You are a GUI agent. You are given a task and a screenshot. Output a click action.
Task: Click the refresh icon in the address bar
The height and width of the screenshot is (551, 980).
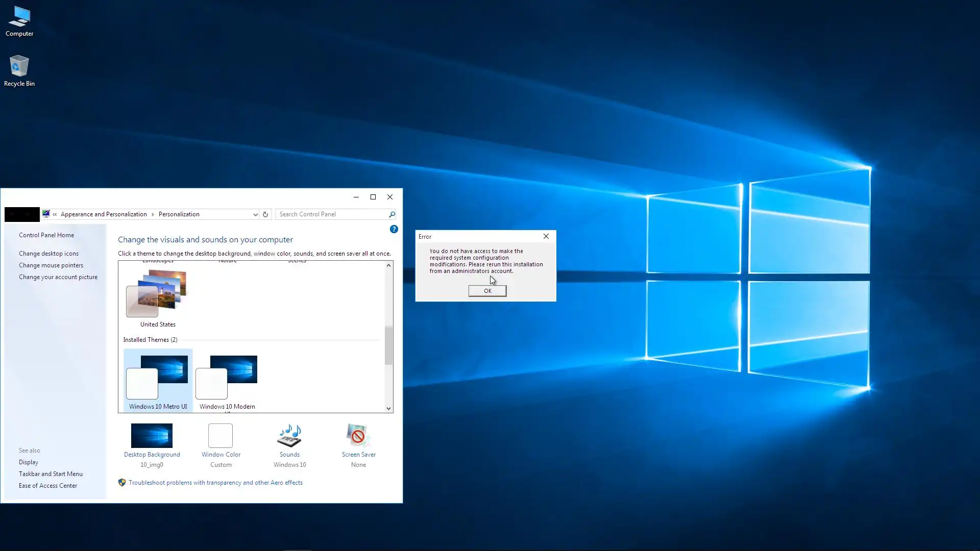(265, 214)
